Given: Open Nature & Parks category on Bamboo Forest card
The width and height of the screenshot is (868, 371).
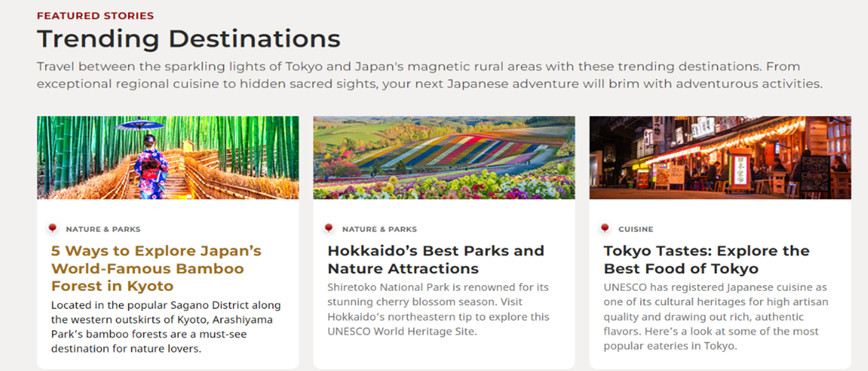Looking at the screenshot, I should pyautogui.click(x=103, y=229).
